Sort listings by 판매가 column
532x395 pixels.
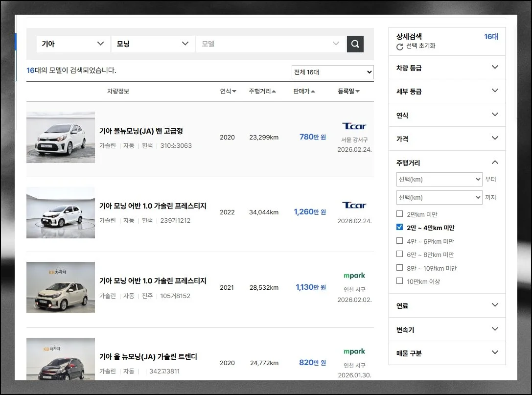pyautogui.click(x=304, y=92)
